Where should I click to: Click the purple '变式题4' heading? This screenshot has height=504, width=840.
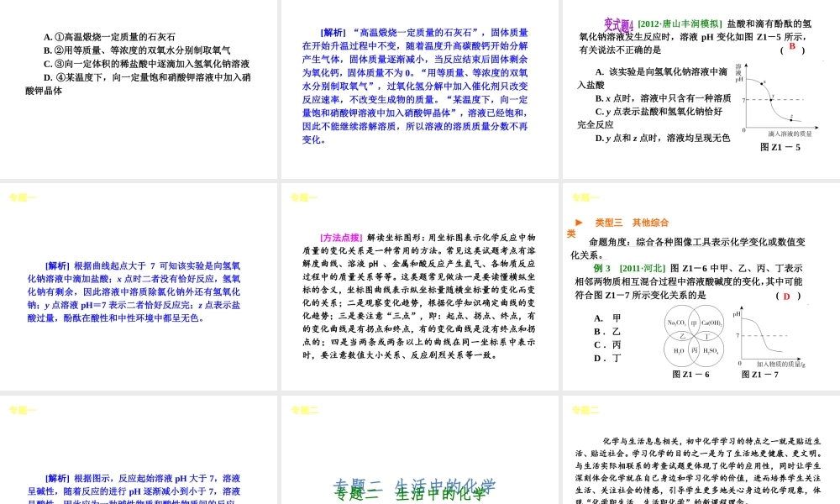[x=619, y=24]
